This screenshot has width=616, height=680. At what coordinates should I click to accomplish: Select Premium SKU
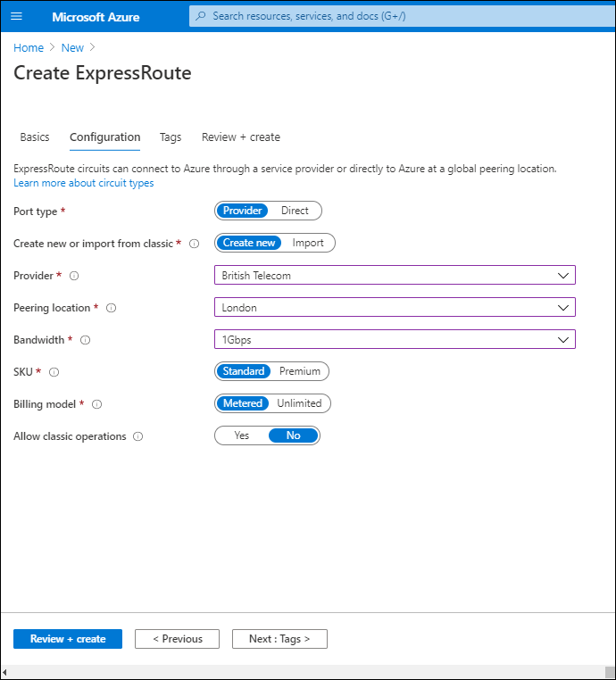pos(300,371)
